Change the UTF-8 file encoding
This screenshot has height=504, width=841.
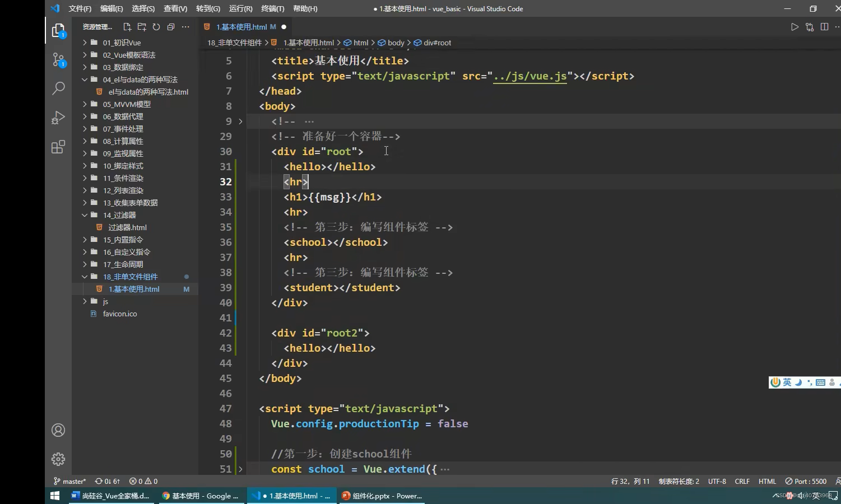click(717, 481)
